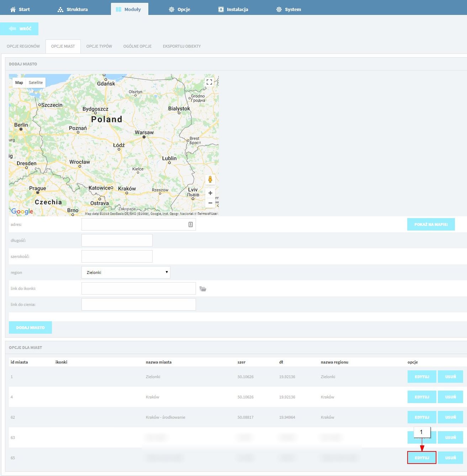Click the WRÓĆ back button
Viewport: 467px width, 476px height.
point(19,28)
